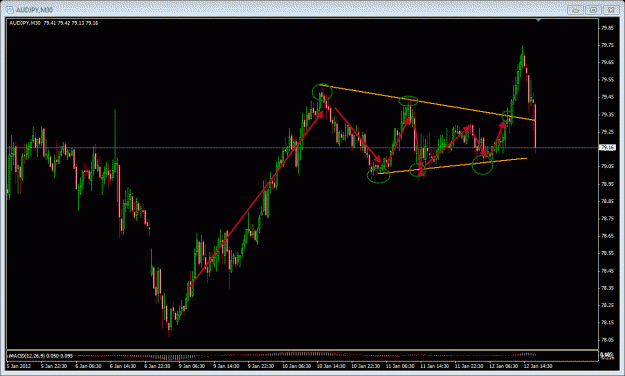
Task: Click the 6 Jan 22:30 time label
Action: 157,366
